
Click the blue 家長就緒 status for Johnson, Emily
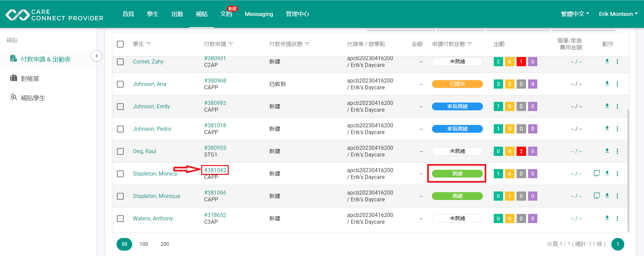(x=457, y=106)
